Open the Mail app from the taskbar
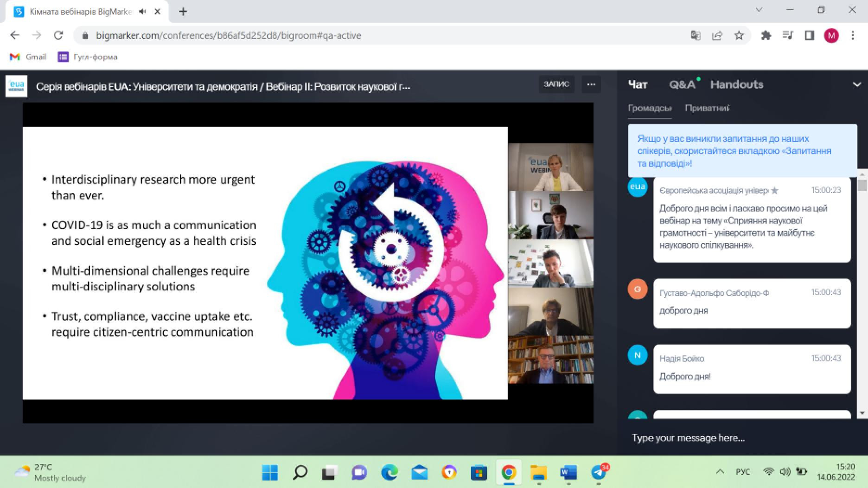This screenshot has width=868, height=488. (419, 473)
